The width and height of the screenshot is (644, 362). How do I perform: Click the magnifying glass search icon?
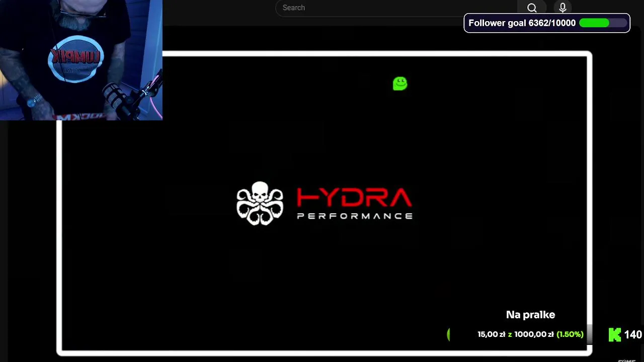coord(532,8)
